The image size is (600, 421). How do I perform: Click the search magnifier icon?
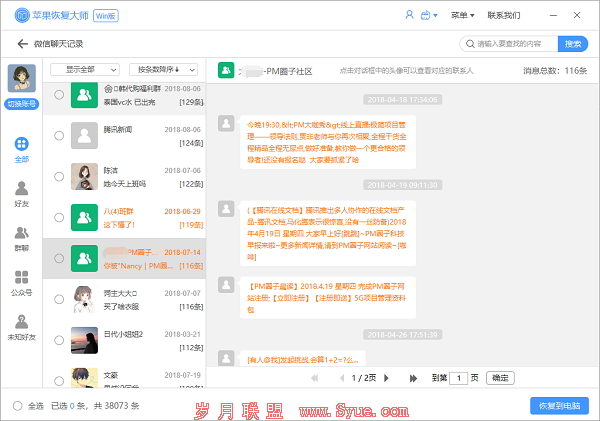[x=470, y=44]
